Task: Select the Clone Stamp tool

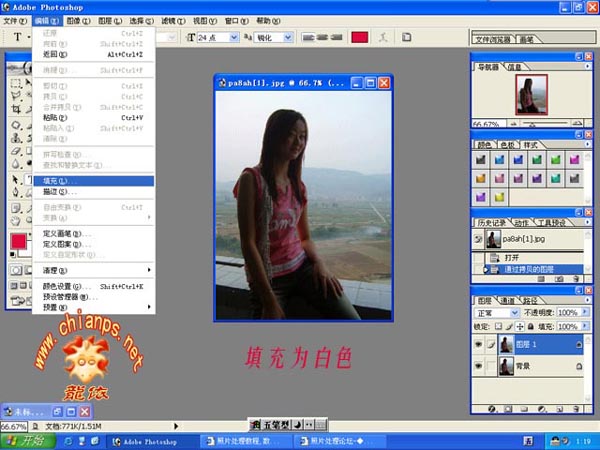Action: pos(16,138)
